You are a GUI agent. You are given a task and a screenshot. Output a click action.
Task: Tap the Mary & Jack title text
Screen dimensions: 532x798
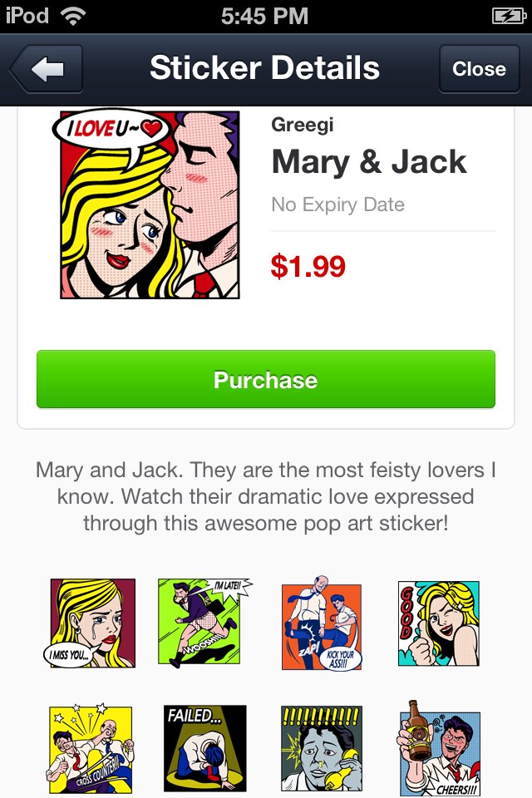tap(369, 162)
